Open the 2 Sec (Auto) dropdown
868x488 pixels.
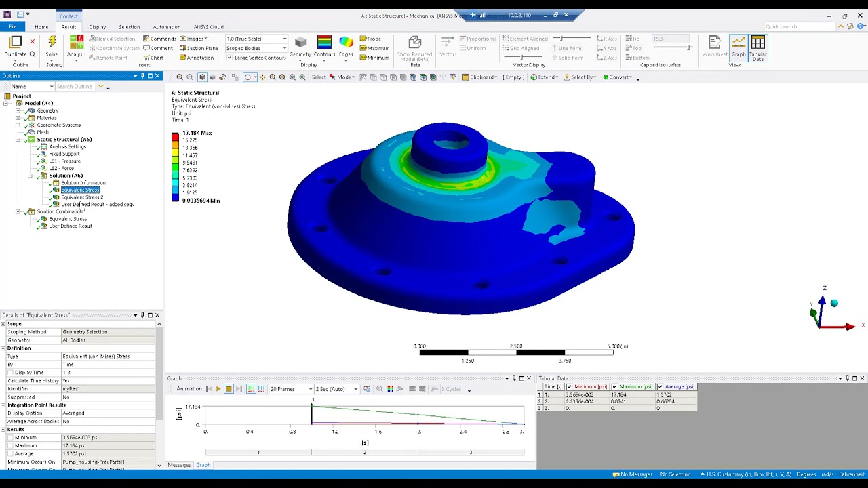pos(336,389)
